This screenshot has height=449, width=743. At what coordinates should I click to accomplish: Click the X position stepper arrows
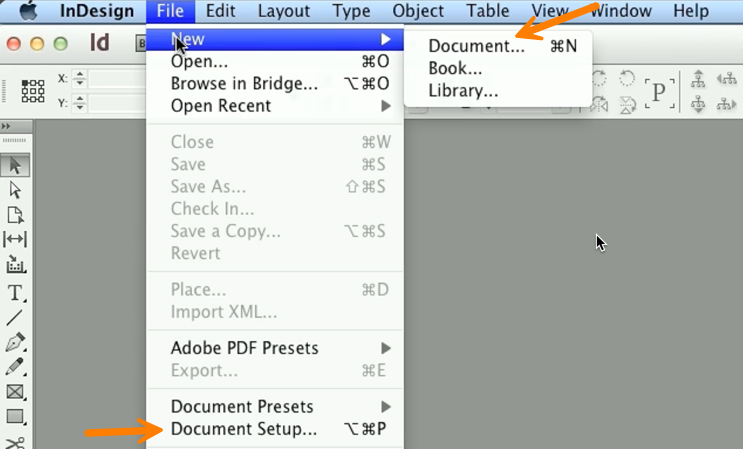pos(80,79)
